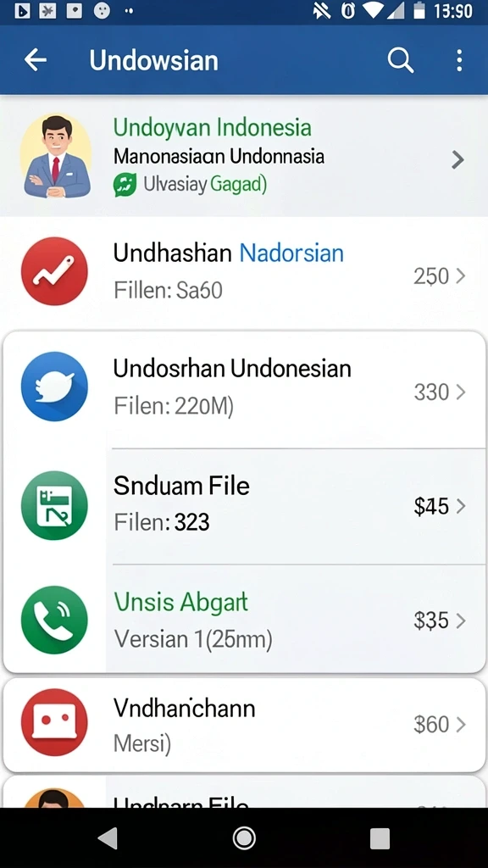Click the blue Nadorsian link text

(291, 253)
